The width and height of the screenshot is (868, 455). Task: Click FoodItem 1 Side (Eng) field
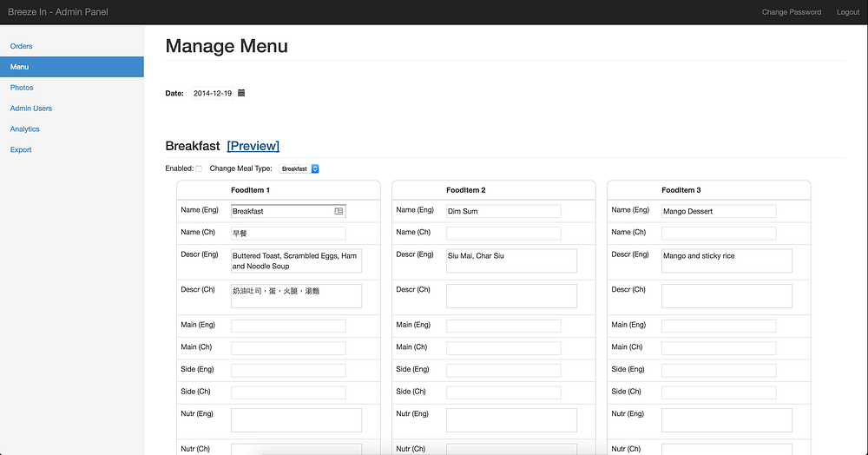[288, 370]
